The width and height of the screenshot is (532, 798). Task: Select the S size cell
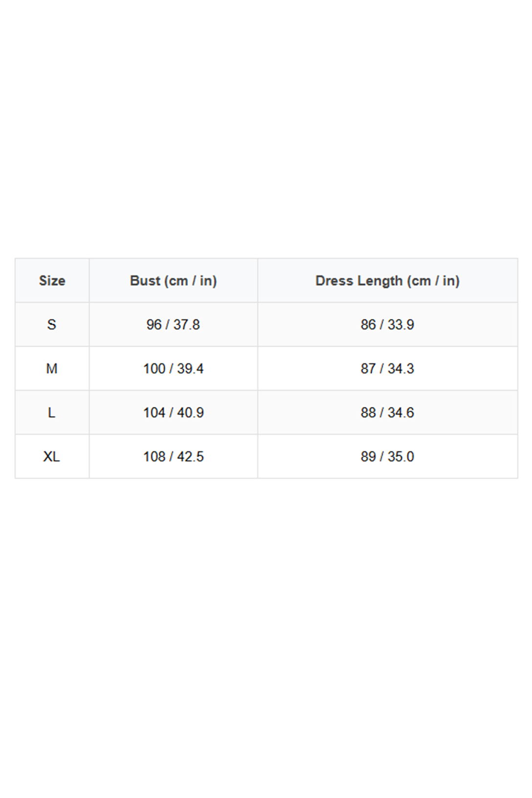coord(52,325)
